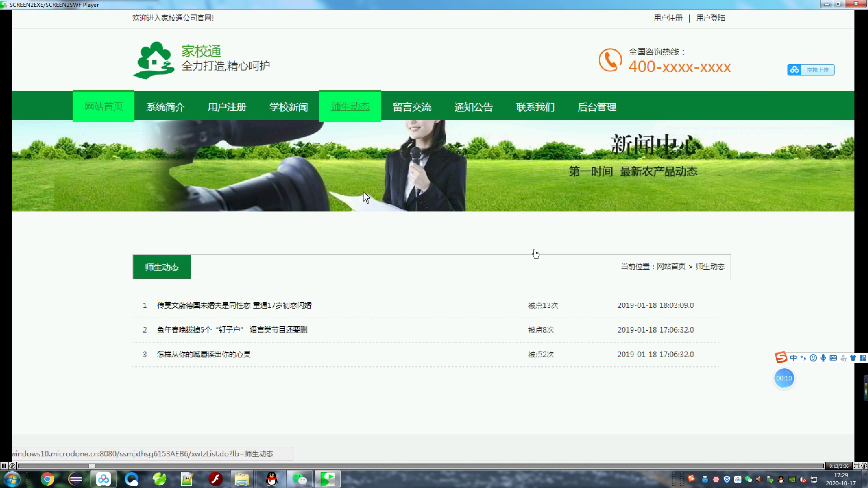The width and height of the screenshot is (868, 488).
Task: Open Eclipse from the taskbar
Action: pyautogui.click(x=75, y=479)
